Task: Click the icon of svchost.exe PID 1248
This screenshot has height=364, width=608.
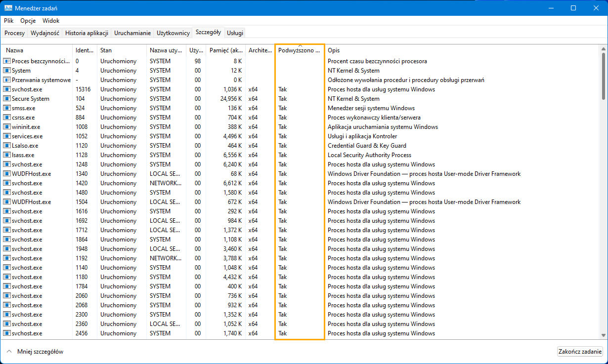Action: 7,164
